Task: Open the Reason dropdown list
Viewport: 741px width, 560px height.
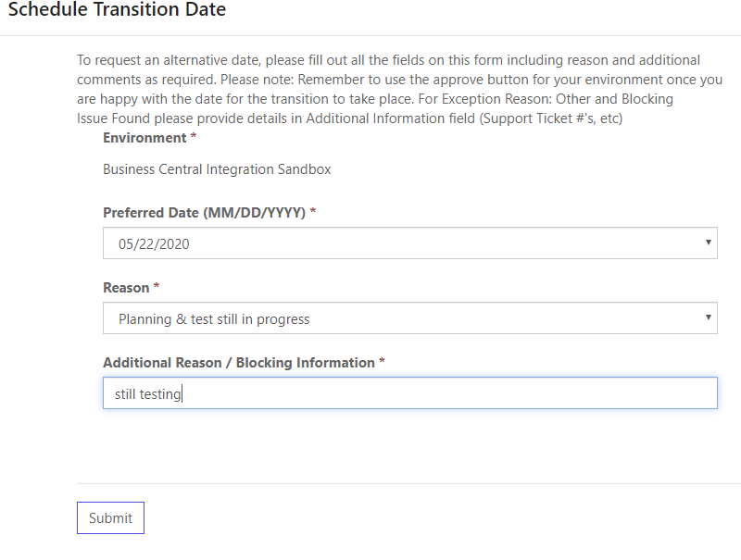Action: (410, 318)
